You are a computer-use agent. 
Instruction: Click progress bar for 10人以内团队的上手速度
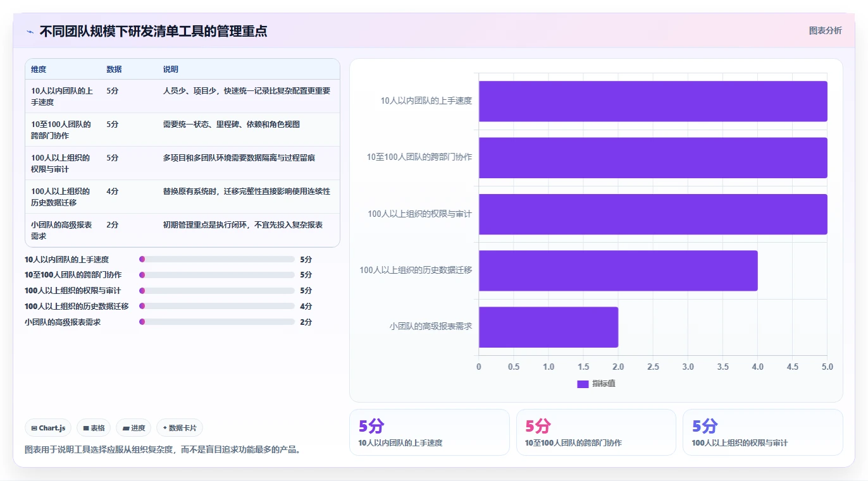(217, 259)
